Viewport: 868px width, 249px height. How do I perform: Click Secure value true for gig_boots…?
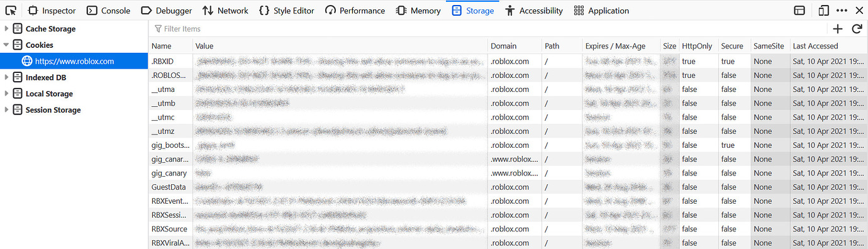pos(728,145)
